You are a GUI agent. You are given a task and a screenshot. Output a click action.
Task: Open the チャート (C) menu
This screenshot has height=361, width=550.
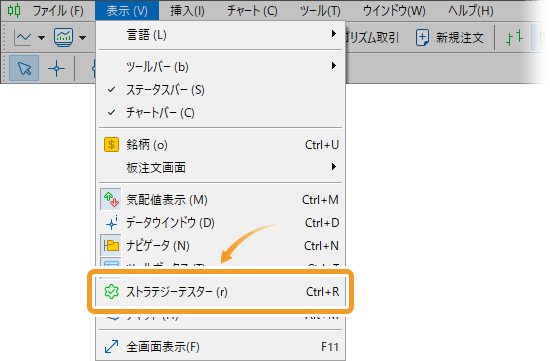click(252, 11)
